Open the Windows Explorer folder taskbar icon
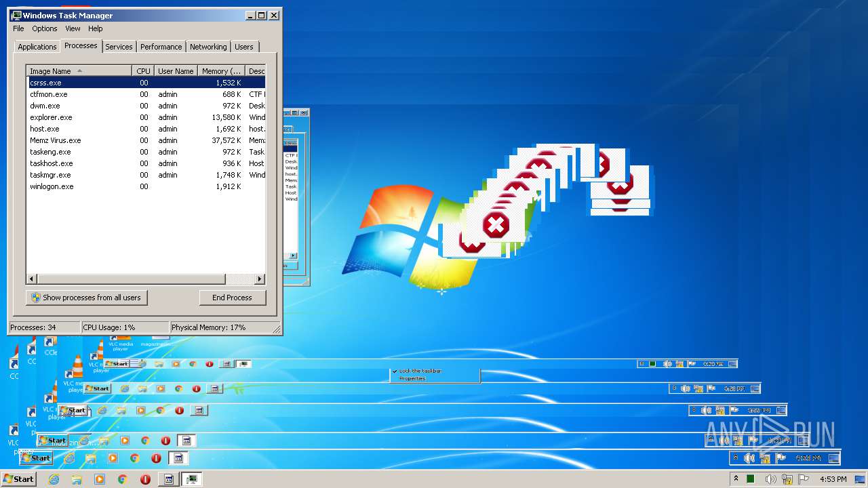868x488 pixels. 77,479
